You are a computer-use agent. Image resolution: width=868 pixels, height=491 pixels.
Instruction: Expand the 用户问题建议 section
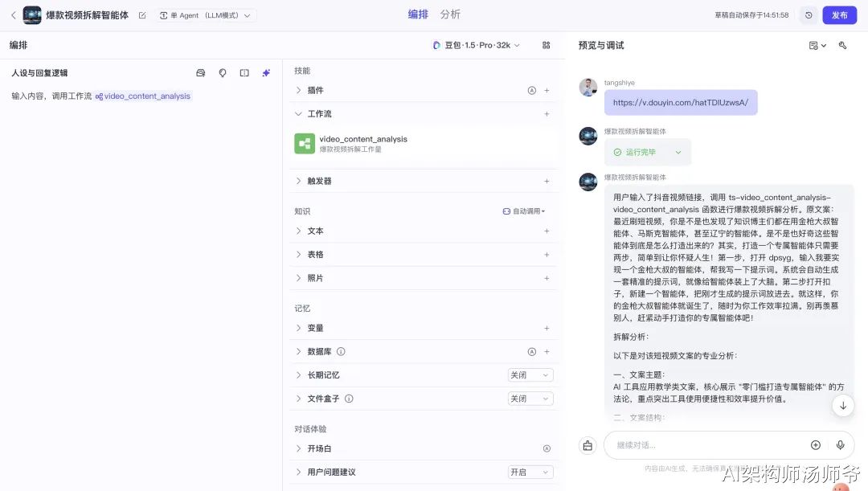(x=298, y=473)
